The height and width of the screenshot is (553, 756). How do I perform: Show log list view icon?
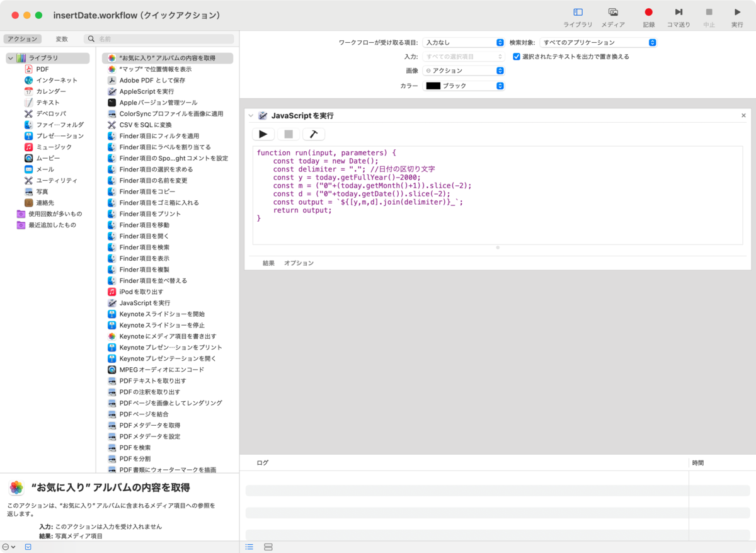[x=249, y=547]
